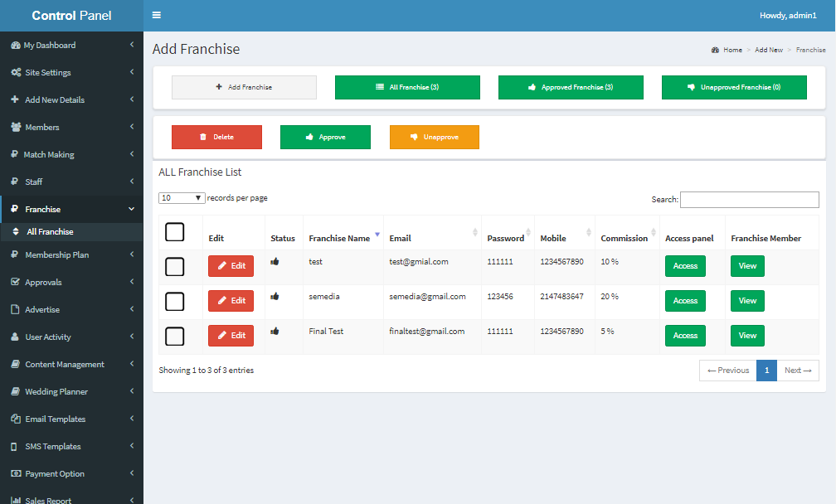Click the red Delete button
Image resolution: width=836 pixels, height=504 pixels.
(x=216, y=137)
